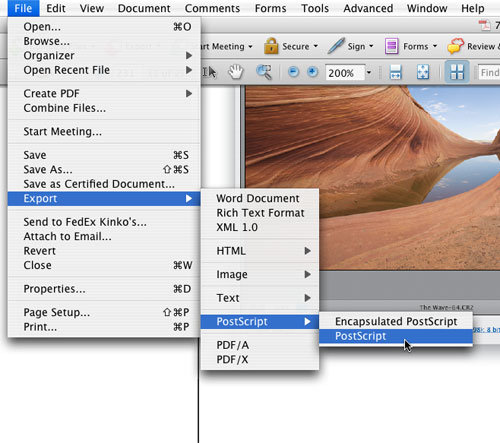
Task: Choose Attach to Email... menu item
Action: pos(104,236)
